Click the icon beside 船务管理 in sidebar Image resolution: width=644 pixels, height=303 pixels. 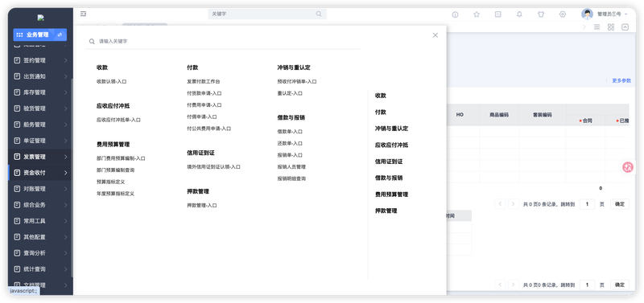17,125
